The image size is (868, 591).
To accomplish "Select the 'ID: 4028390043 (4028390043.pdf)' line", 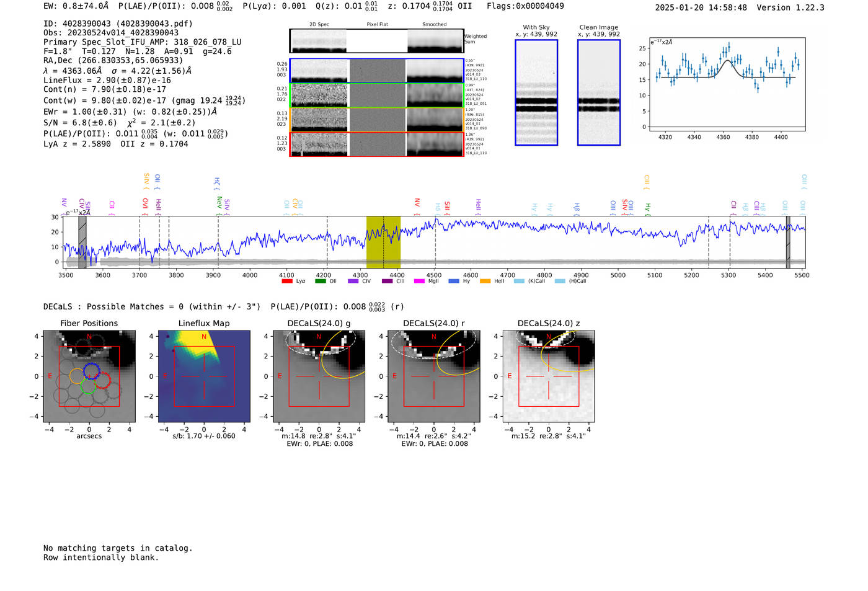I will [118, 24].
